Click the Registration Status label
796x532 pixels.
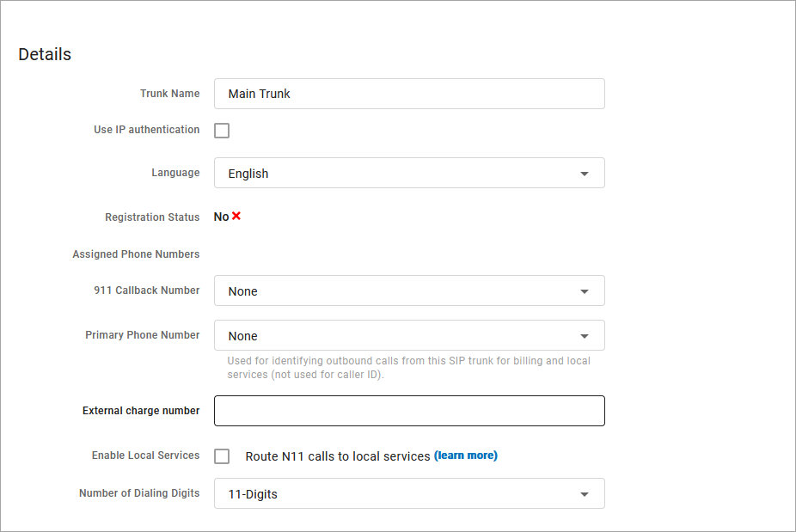(x=152, y=217)
